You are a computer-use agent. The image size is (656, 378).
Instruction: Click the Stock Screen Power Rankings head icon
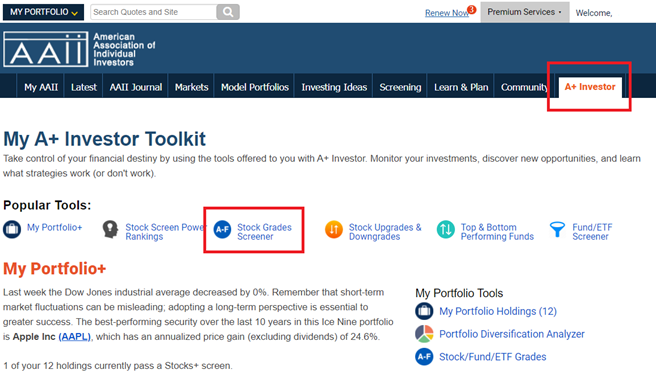110,230
